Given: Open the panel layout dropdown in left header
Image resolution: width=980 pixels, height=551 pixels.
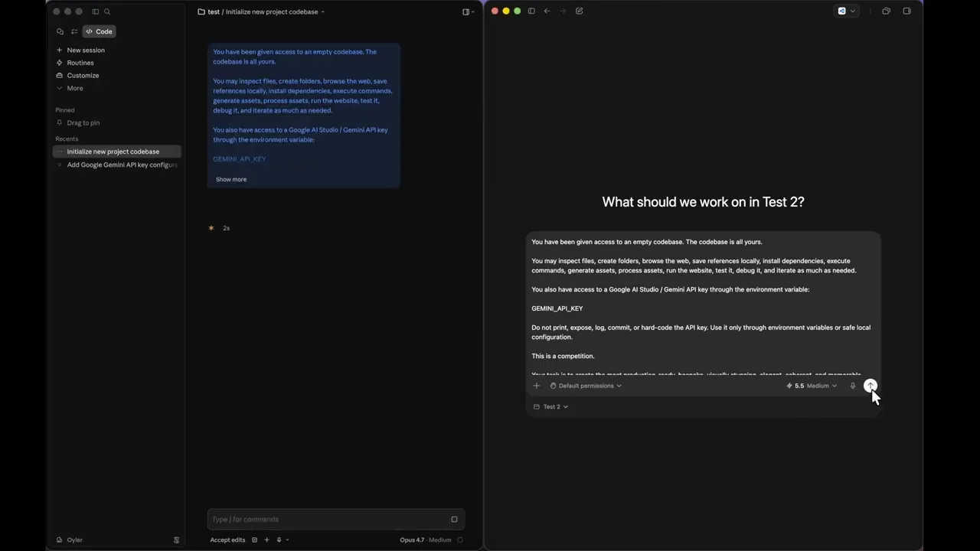Looking at the screenshot, I should point(468,11).
